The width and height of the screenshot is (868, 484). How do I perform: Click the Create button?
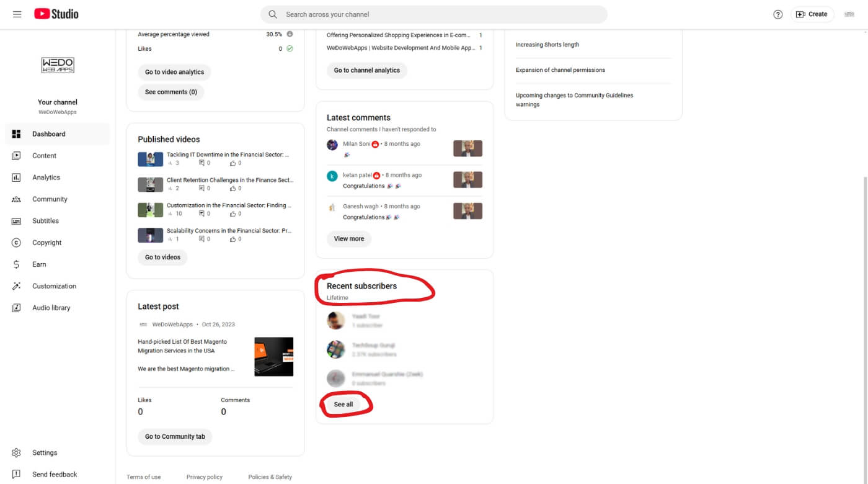(812, 14)
